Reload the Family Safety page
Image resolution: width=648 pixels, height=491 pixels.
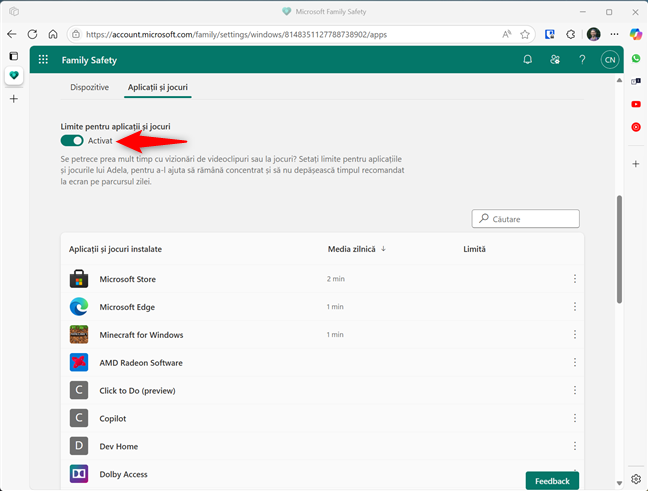pyautogui.click(x=32, y=34)
